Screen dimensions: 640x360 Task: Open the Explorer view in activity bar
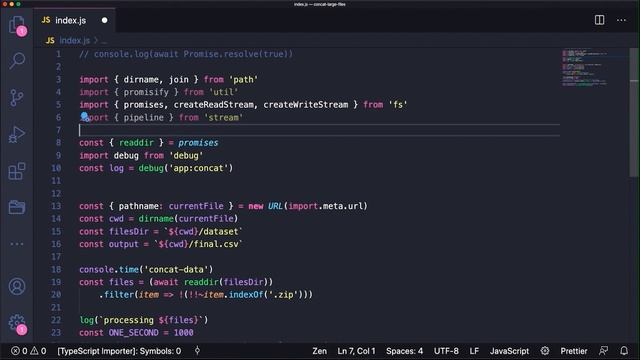point(17,25)
